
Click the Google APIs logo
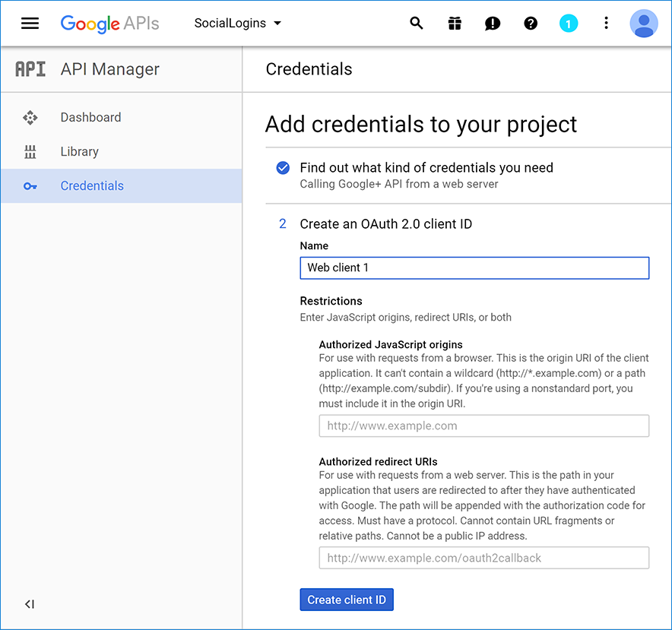(109, 24)
